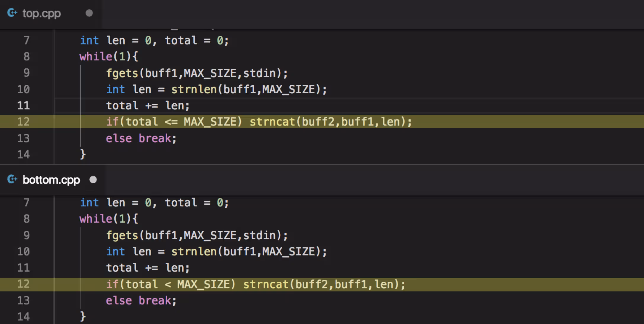This screenshot has width=644, height=324.
Task: Click 'break' keyword in top.cpp line 13
Action: pyautogui.click(x=155, y=138)
